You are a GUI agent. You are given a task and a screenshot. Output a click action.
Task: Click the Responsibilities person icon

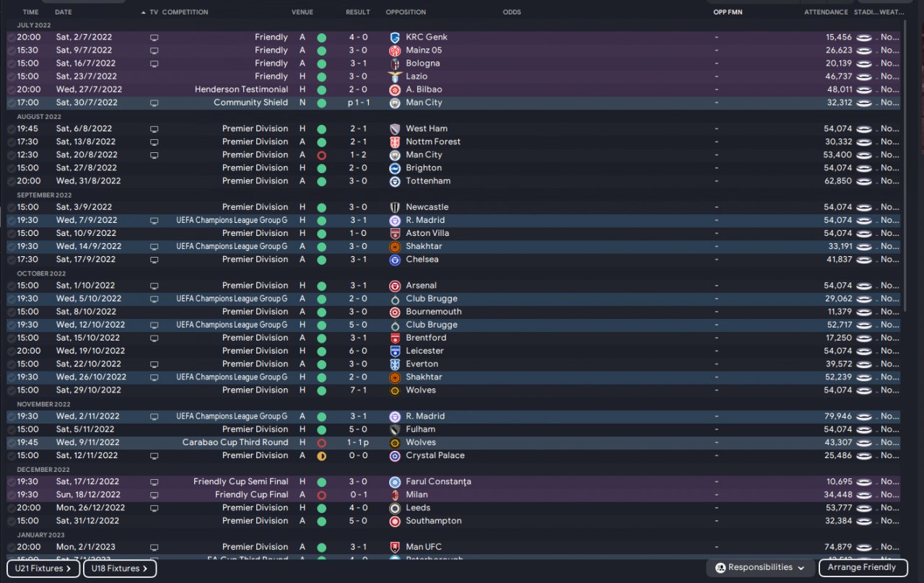pyautogui.click(x=720, y=568)
